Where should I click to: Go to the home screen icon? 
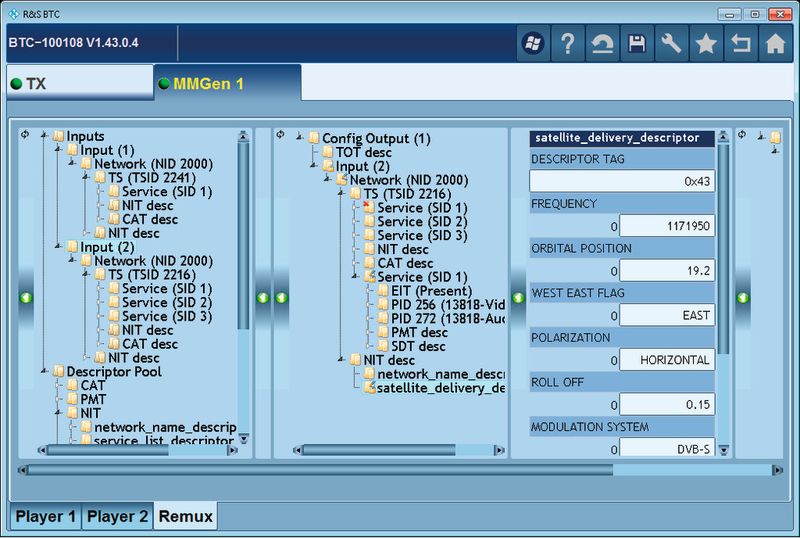(776, 43)
